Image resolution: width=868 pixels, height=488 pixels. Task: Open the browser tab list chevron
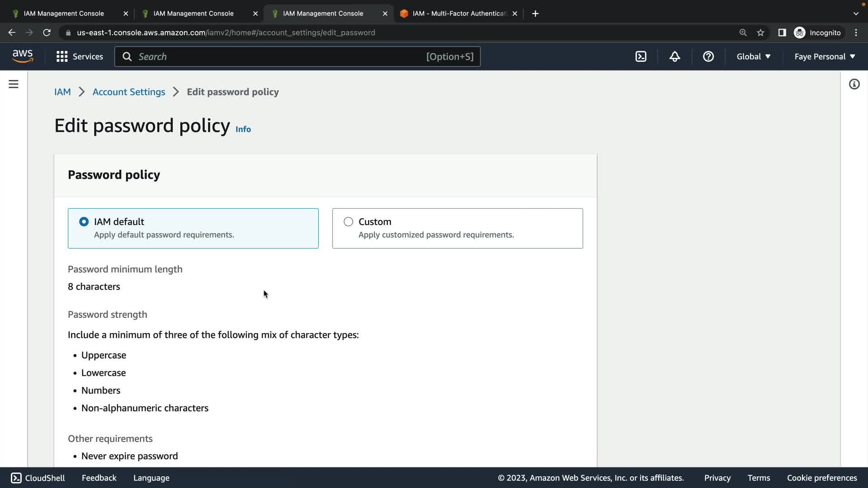(x=855, y=14)
